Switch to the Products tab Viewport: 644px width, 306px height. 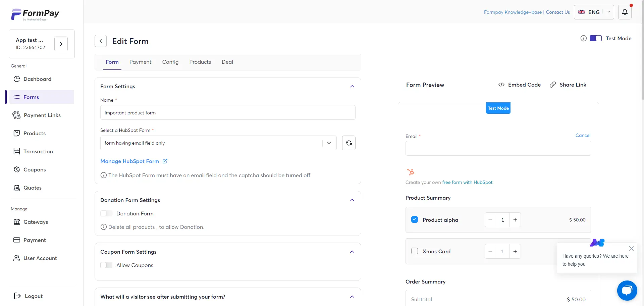click(200, 62)
